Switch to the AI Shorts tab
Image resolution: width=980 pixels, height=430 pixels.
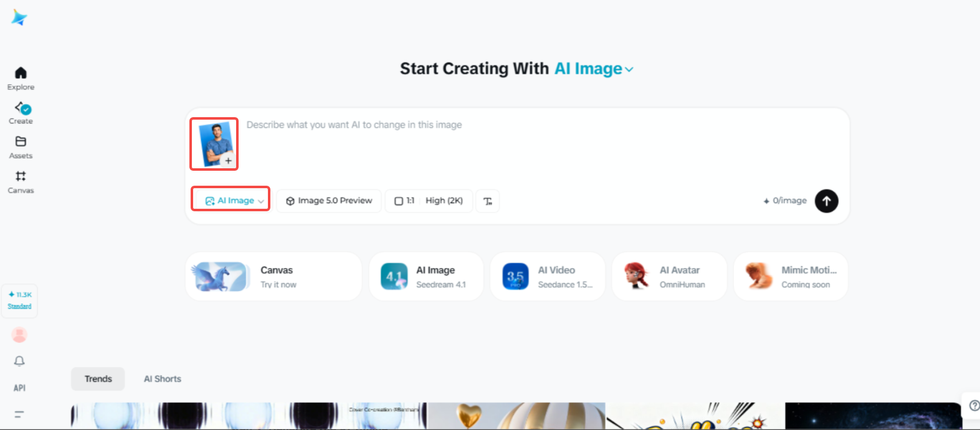point(163,379)
